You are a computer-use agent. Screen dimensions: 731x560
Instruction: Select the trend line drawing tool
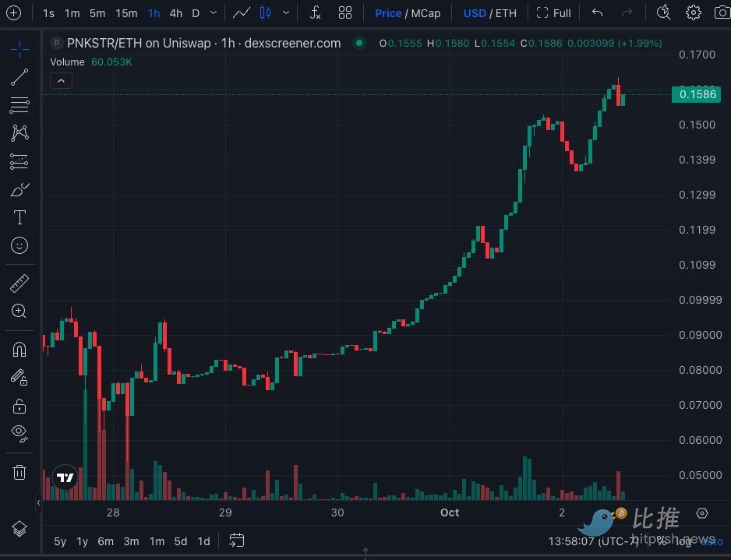(19, 77)
